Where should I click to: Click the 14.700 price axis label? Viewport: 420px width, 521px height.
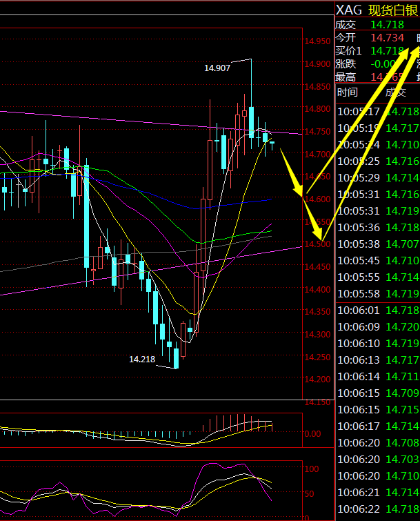click(318, 154)
